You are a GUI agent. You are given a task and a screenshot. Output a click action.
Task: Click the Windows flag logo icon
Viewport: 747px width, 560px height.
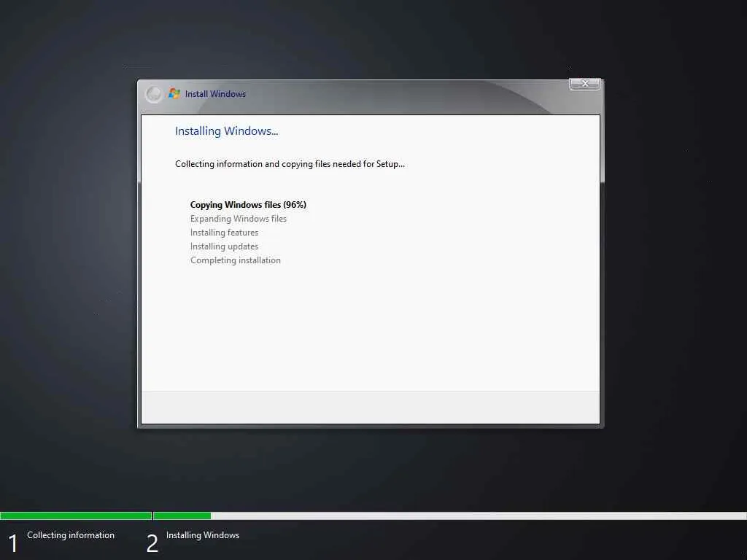174,93
